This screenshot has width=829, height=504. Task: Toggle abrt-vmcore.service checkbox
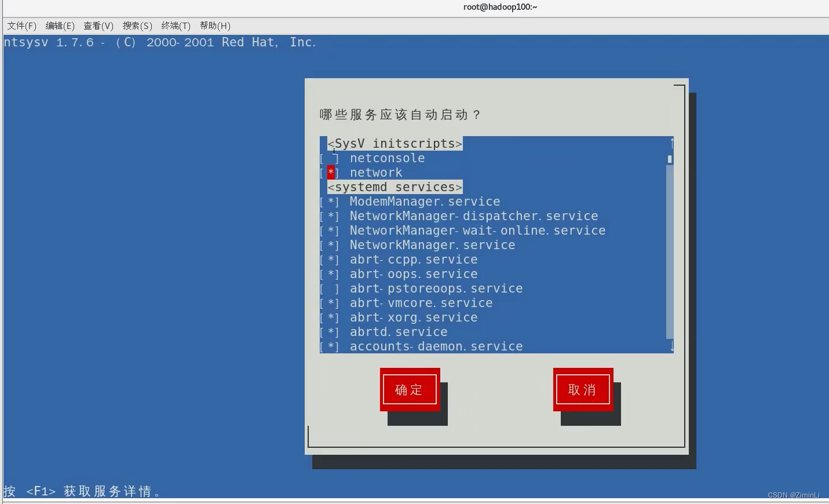tap(330, 303)
